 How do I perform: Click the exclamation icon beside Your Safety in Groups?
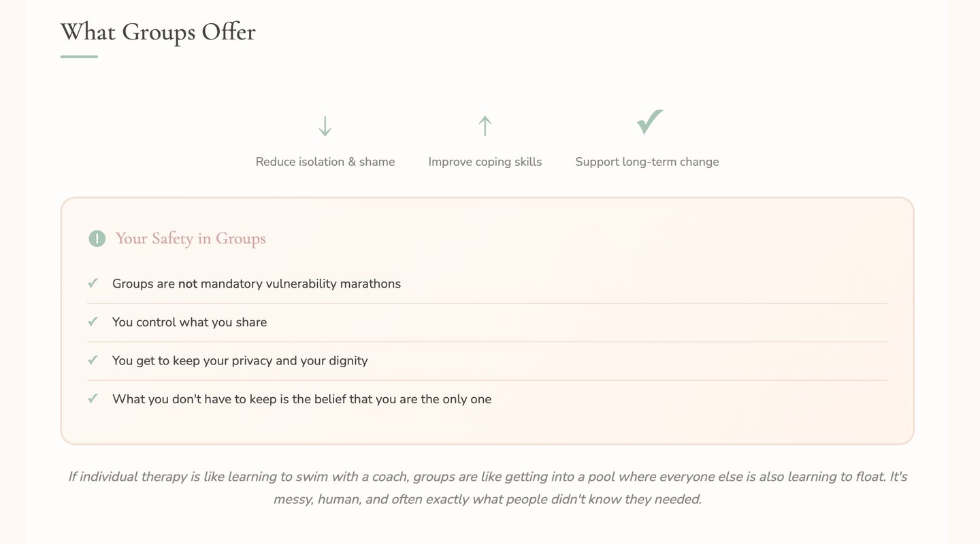97,239
